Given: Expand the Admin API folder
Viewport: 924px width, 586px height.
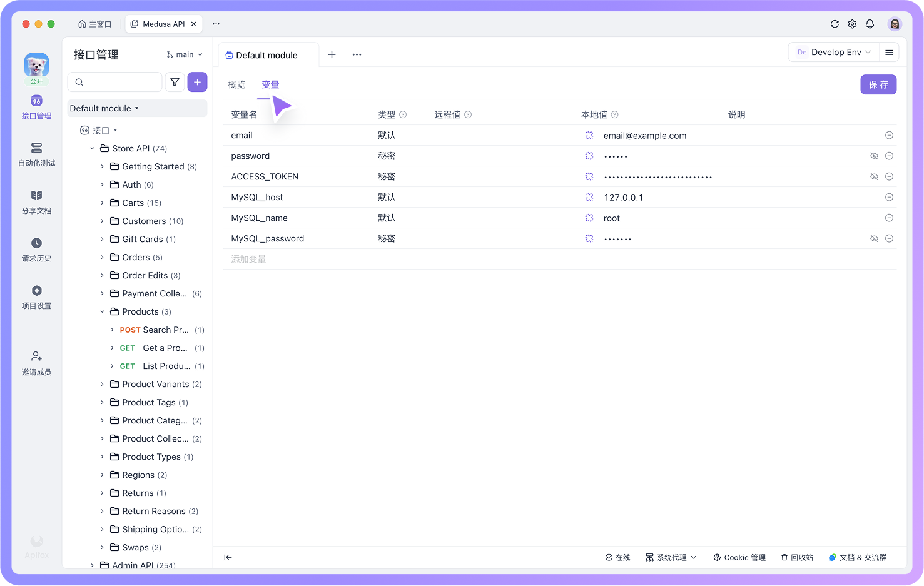Looking at the screenshot, I should (93, 565).
